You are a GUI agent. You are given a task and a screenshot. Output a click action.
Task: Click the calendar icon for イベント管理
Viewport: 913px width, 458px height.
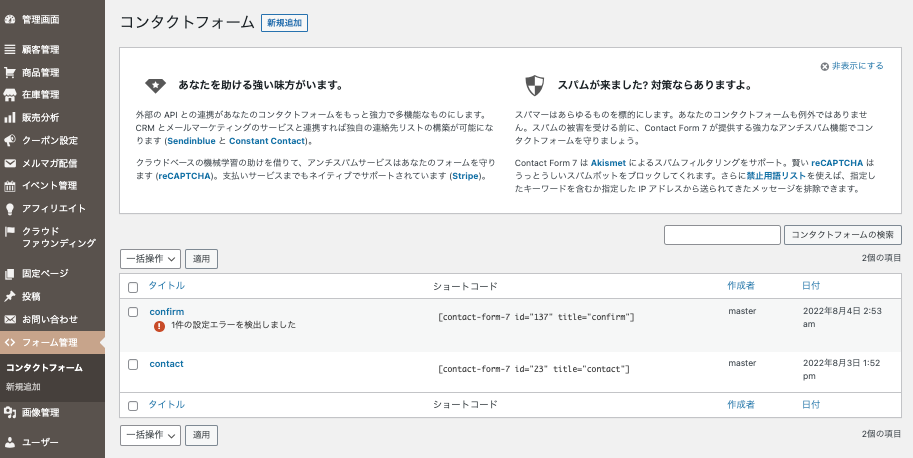(10, 186)
